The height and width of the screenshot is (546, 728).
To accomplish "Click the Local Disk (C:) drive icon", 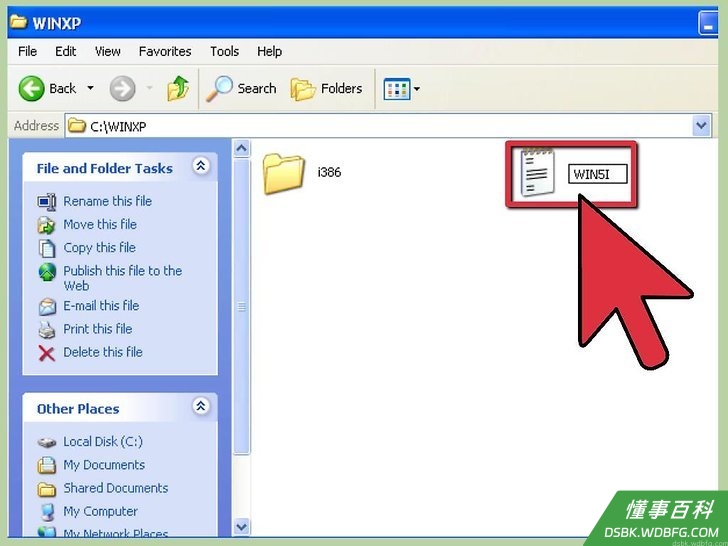I will point(47,442).
